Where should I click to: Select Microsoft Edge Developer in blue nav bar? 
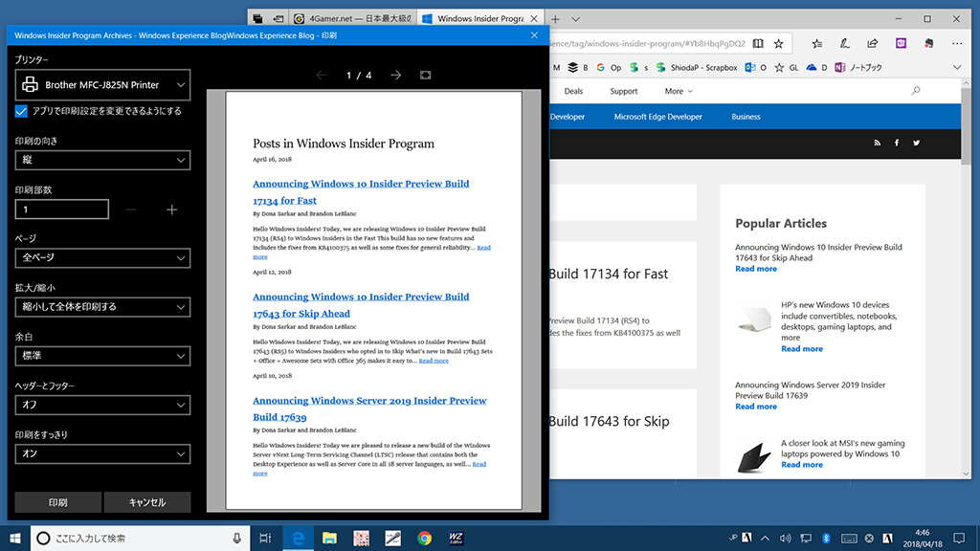point(658,117)
